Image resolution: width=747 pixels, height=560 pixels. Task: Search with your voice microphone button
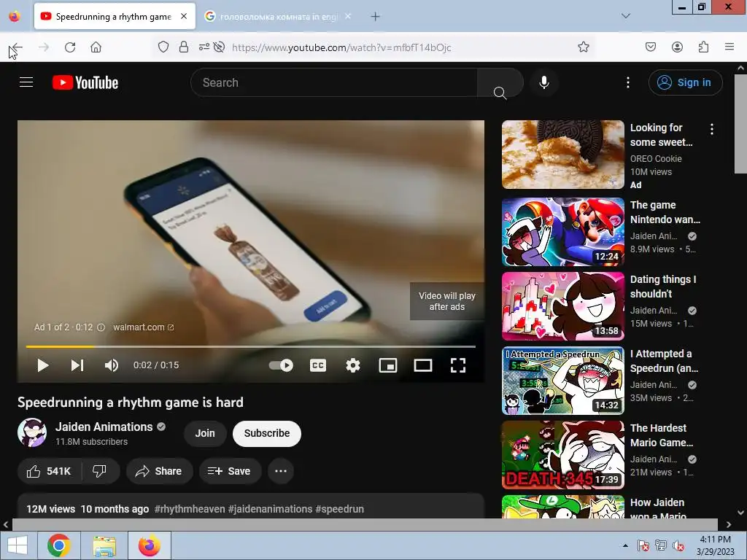pyautogui.click(x=543, y=82)
